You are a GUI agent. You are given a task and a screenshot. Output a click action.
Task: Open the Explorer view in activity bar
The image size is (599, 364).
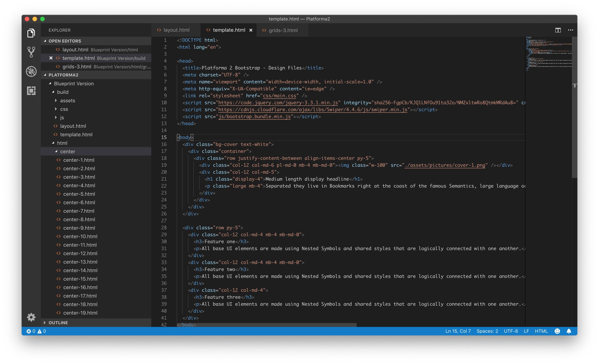point(31,33)
